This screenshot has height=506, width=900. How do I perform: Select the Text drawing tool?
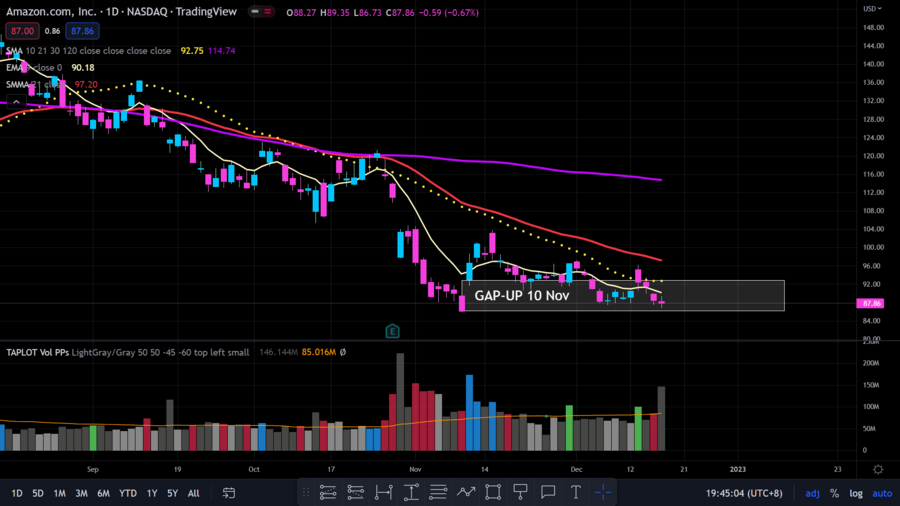[x=576, y=492]
